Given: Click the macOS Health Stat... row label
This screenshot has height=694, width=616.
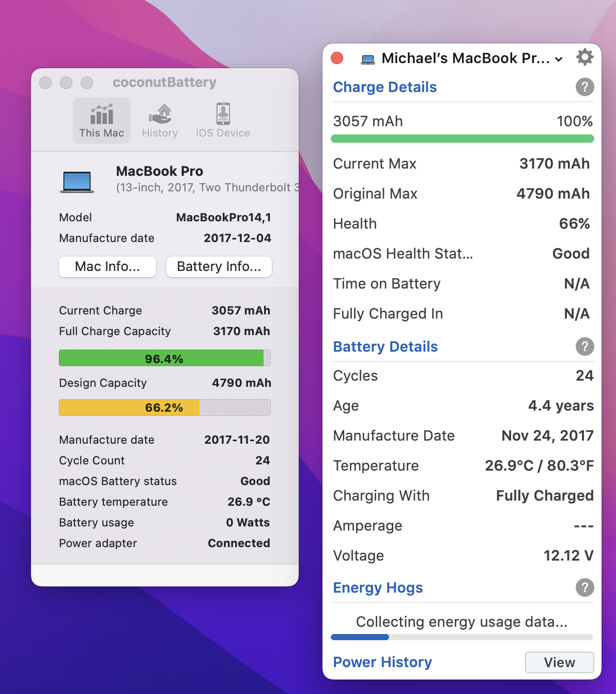Looking at the screenshot, I should [403, 253].
